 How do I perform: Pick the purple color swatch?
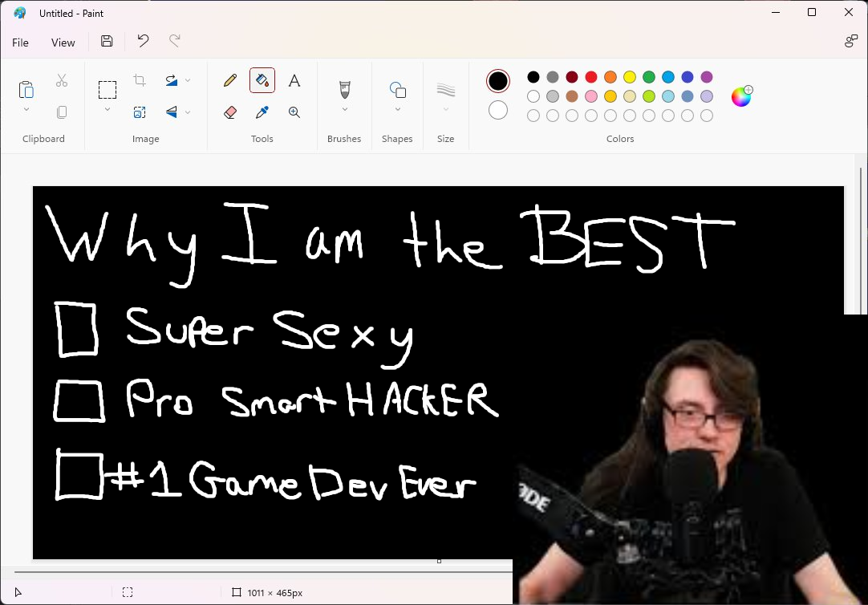coord(707,77)
